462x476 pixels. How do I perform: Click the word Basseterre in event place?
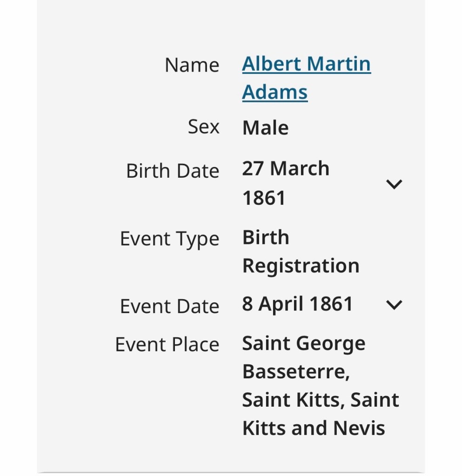pyautogui.click(x=295, y=372)
